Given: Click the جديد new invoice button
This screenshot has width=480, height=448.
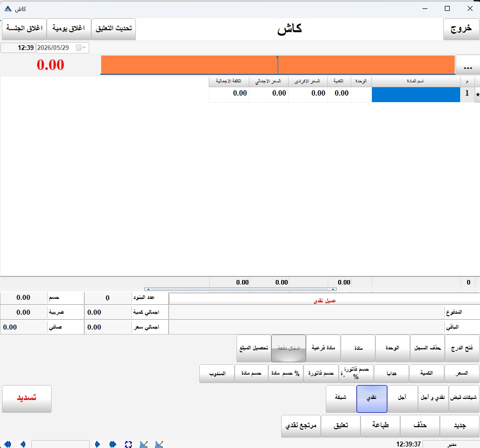Looking at the screenshot, I should click(460, 426).
